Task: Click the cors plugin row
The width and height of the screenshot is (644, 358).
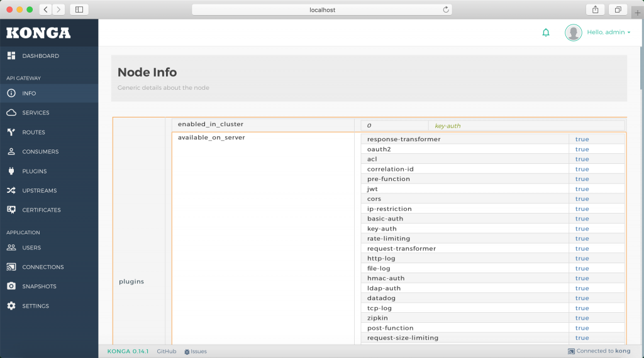Action: 493,199
